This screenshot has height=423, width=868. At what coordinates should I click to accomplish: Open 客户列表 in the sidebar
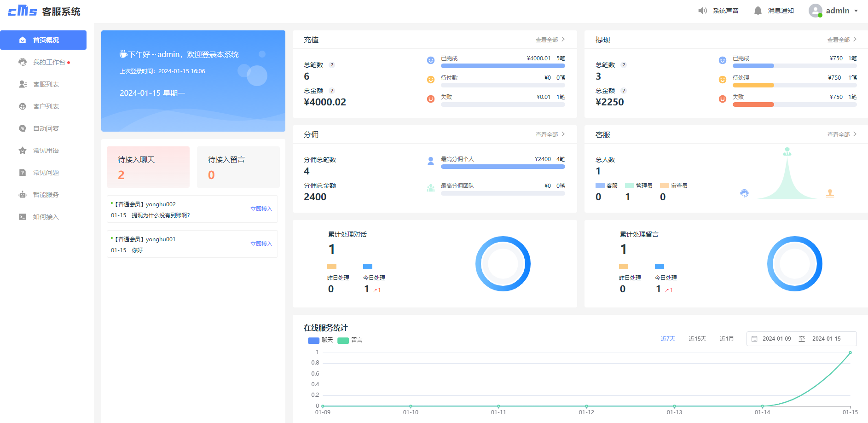pyautogui.click(x=46, y=106)
